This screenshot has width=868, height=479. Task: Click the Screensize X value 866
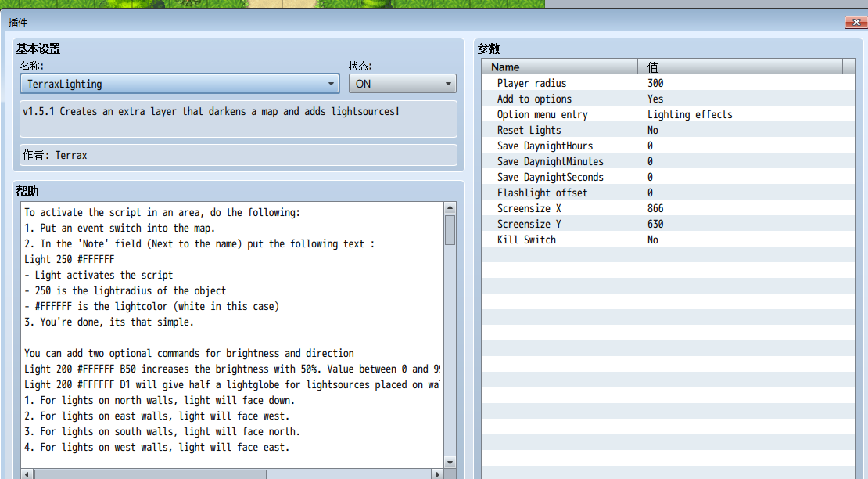pyautogui.click(x=655, y=208)
